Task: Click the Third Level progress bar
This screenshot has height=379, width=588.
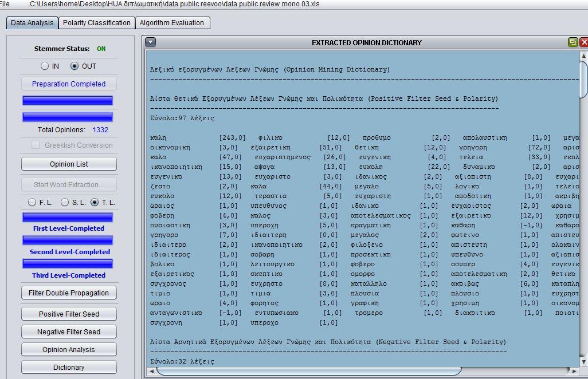Action: pyautogui.click(x=68, y=264)
